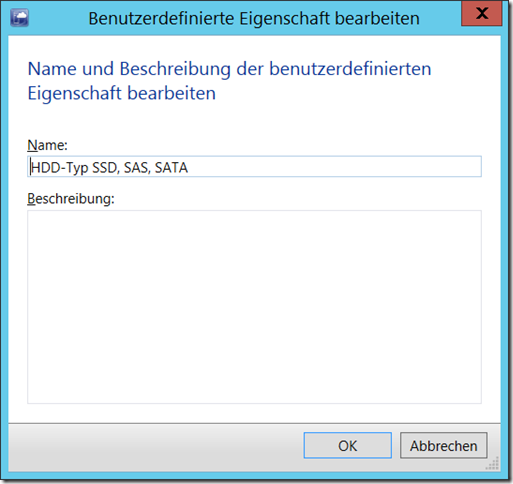Click the blue heading line "Eigenschaft bearbeiten"
The image size is (513, 484).
click(122, 93)
